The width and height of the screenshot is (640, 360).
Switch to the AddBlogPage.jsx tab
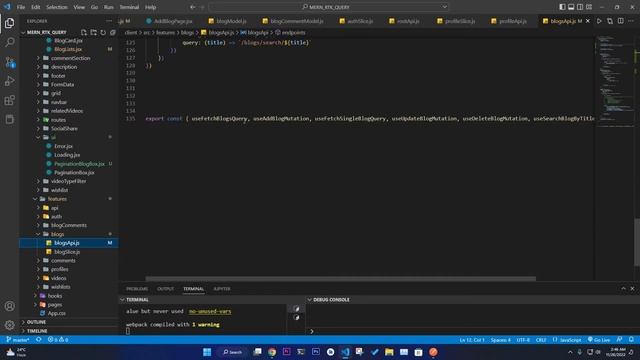pyautogui.click(x=170, y=21)
